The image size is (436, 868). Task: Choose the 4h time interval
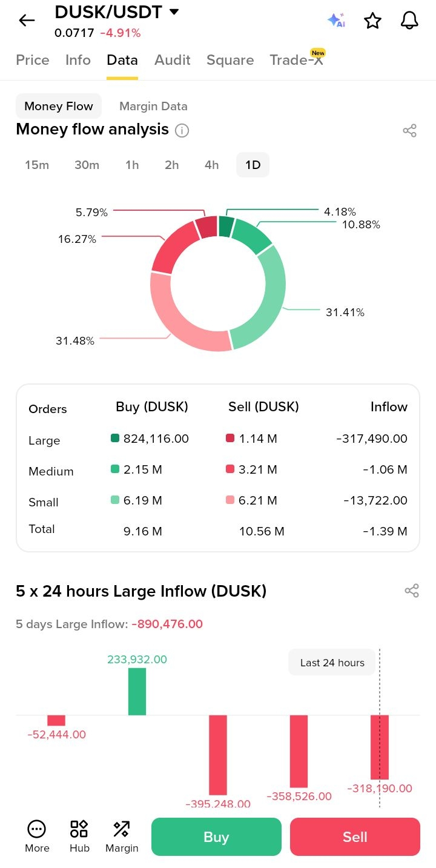212,165
